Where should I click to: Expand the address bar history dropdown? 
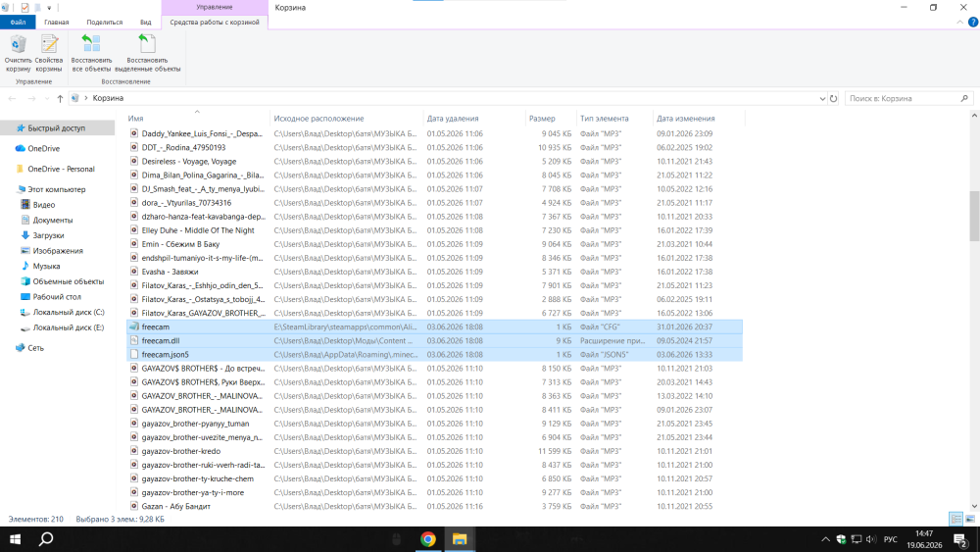click(822, 98)
